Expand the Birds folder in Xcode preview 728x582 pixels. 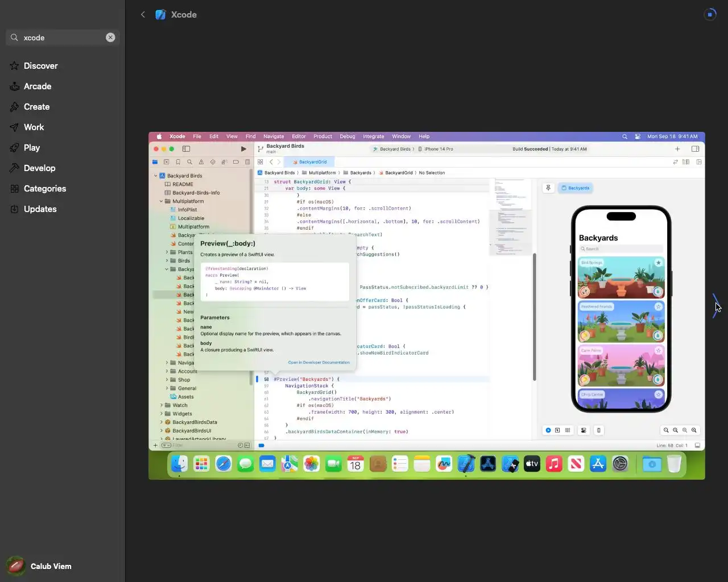(x=167, y=261)
